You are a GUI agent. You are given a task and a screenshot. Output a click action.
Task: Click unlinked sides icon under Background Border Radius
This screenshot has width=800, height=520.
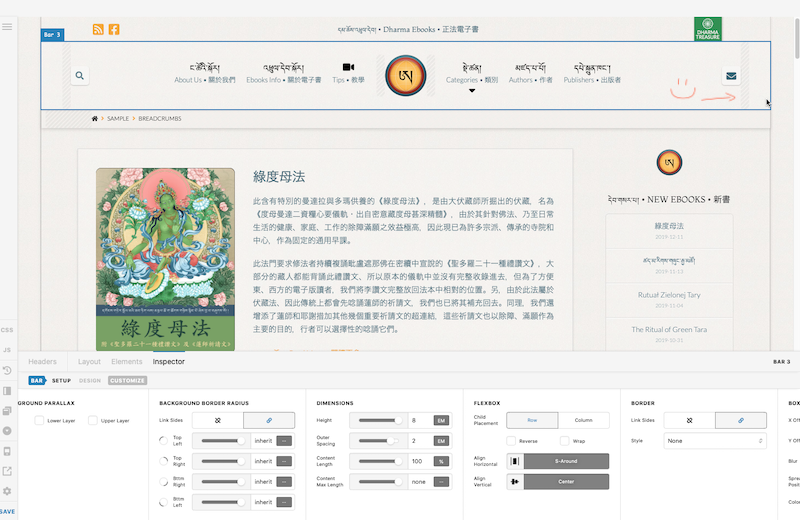click(x=218, y=420)
